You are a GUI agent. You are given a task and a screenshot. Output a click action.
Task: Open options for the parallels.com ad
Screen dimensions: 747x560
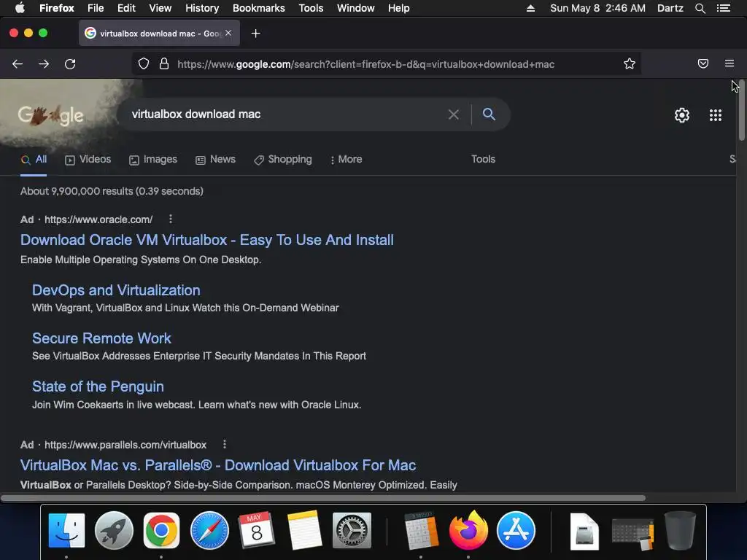coord(225,444)
